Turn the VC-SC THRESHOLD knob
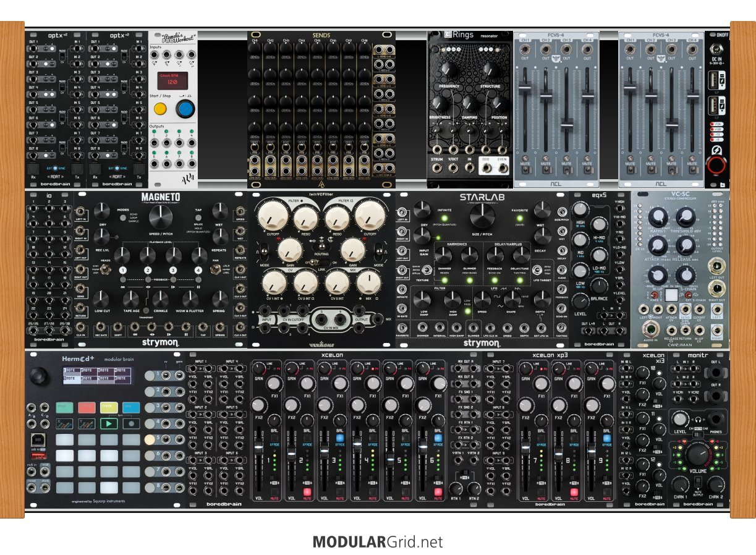Viewport: 756px width, 555px height. click(x=684, y=216)
